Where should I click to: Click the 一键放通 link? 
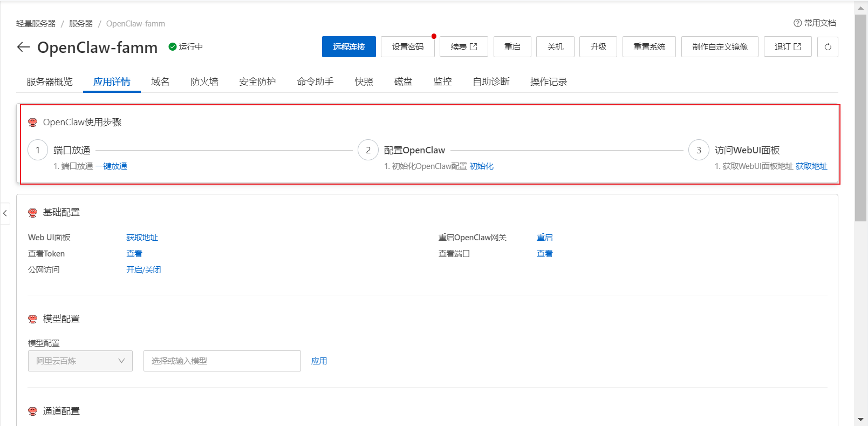coord(112,166)
